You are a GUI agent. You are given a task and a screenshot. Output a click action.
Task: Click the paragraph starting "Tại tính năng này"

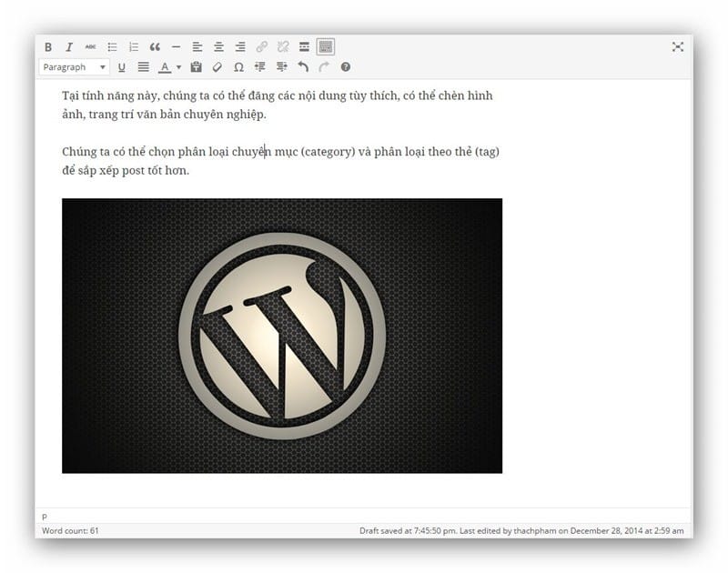point(278,105)
